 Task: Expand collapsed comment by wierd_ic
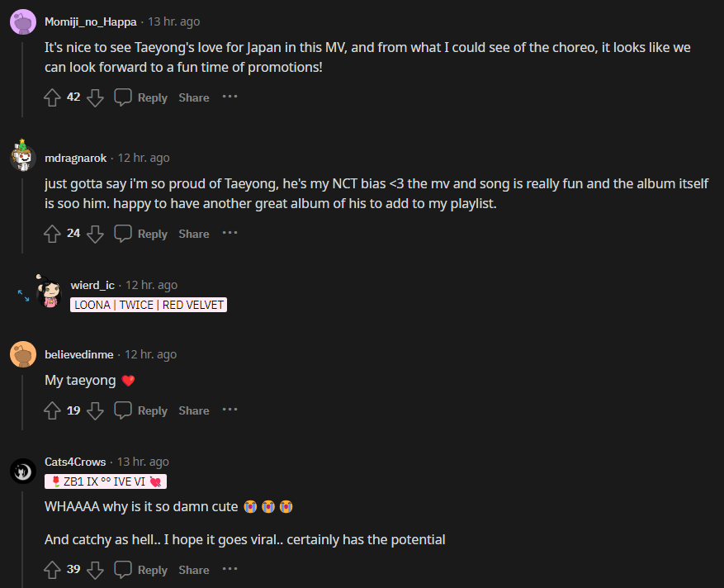tap(23, 295)
